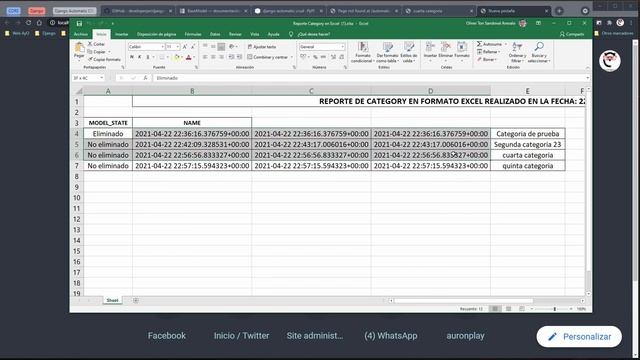The height and width of the screenshot is (360, 640).
Task: Open the Calibri font name dropdown
Action: [x=162, y=47]
